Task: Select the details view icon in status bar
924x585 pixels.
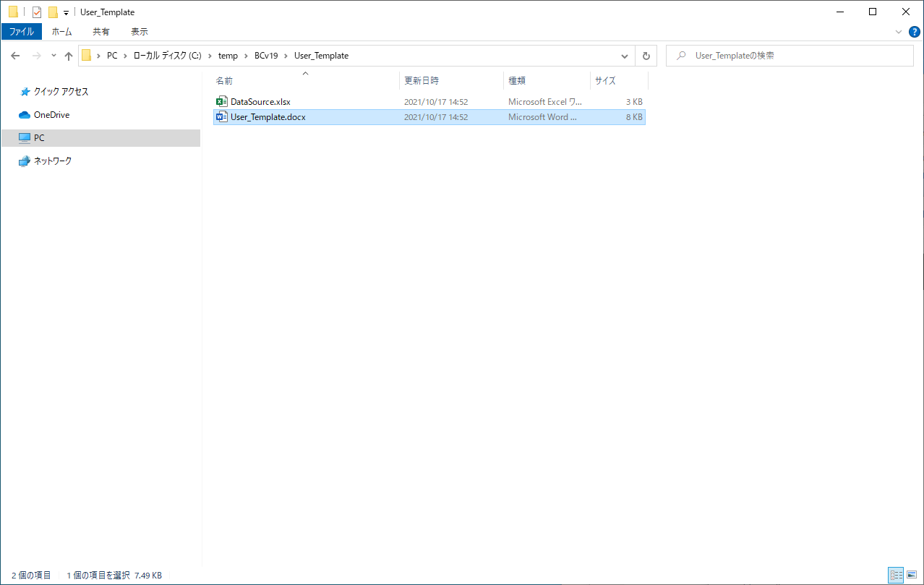Action: (x=896, y=575)
